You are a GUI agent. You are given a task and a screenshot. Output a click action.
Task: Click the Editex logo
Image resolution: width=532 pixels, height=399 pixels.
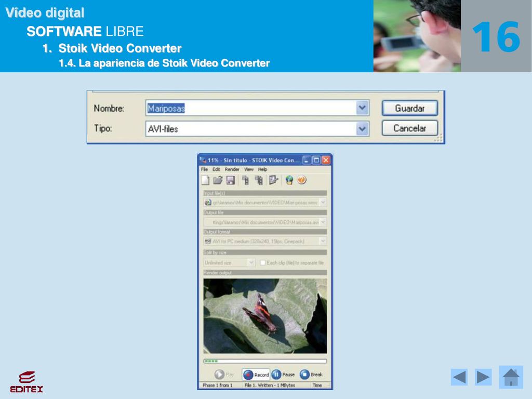click(26, 382)
